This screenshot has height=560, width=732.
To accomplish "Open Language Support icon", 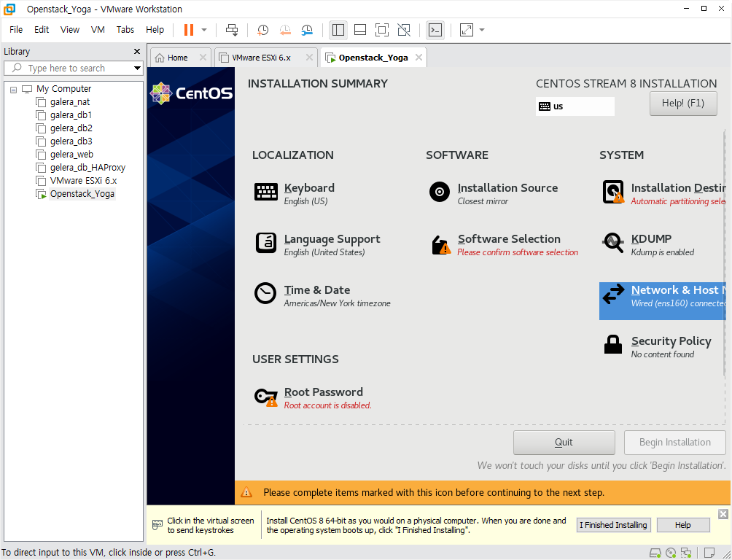I will click(x=265, y=243).
